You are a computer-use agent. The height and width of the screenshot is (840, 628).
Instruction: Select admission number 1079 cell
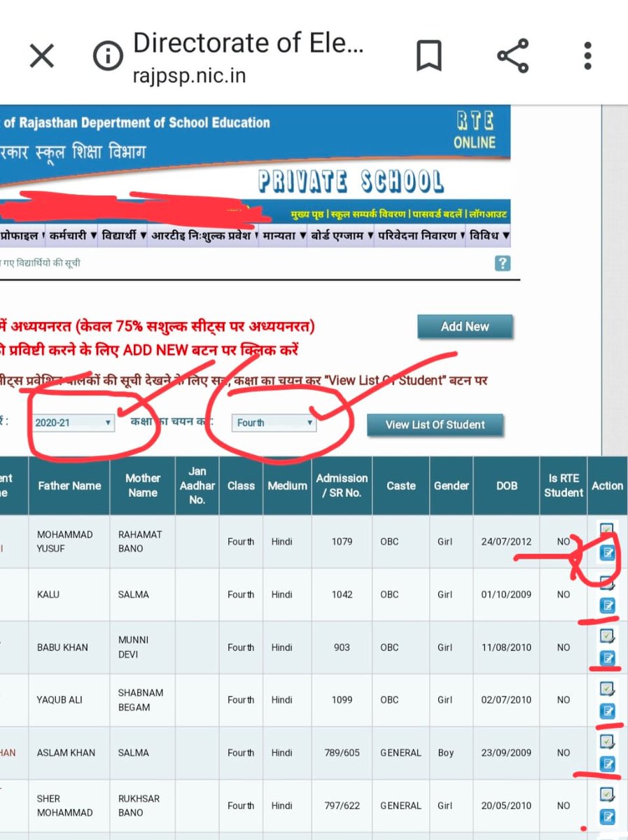point(342,542)
